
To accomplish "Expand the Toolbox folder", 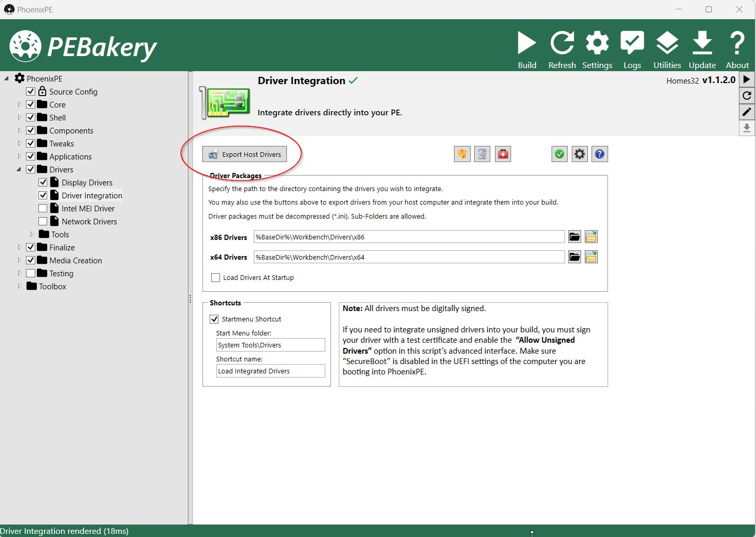I will tap(20, 286).
